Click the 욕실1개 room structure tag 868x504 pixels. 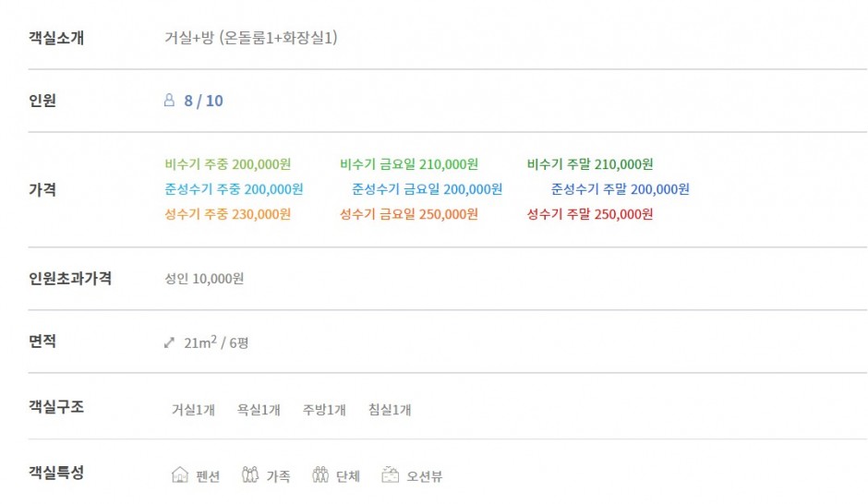click(x=259, y=410)
